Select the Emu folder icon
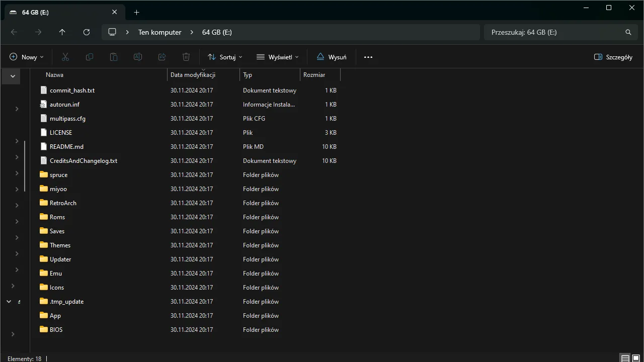 pos(44,274)
